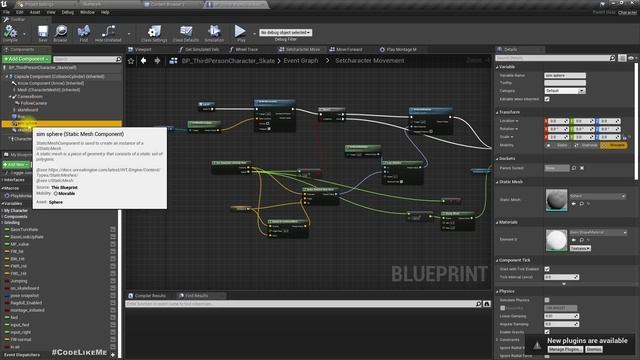Viewport: 640px width, 360px height.
Task: Open the Edit menu
Action: coord(20,12)
